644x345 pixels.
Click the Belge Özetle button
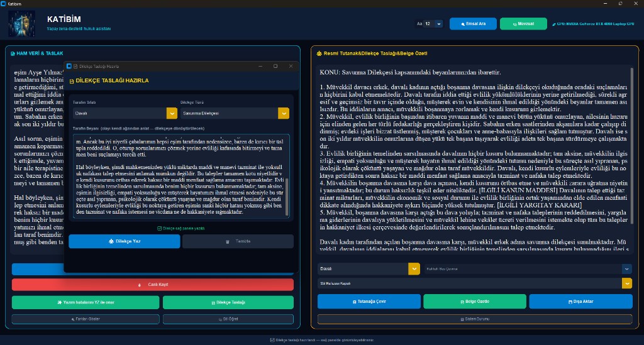tap(475, 302)
